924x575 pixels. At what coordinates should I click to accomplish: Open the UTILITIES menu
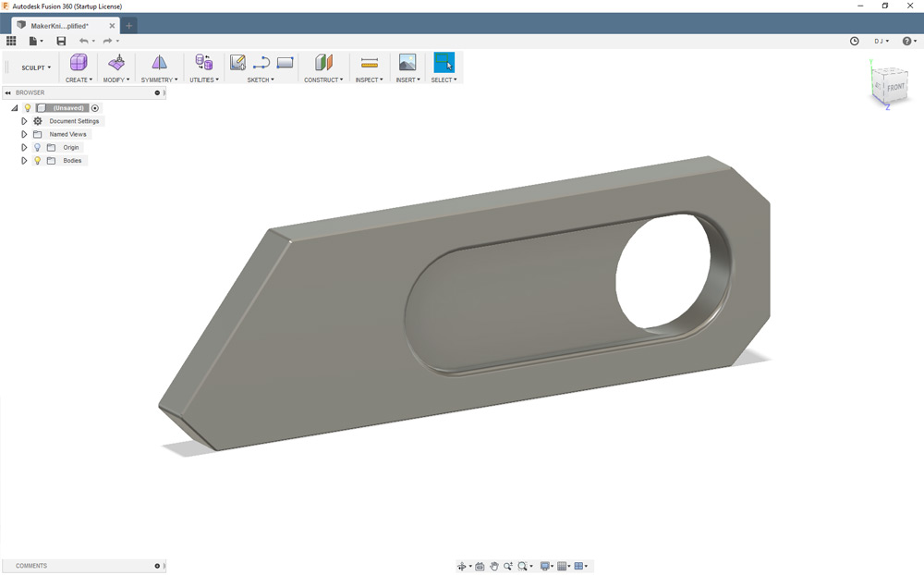203,80
